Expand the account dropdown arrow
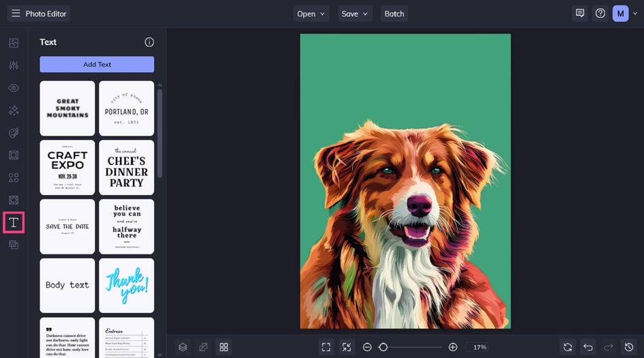Screen dimensions: 644x358 tap(635, 14)
